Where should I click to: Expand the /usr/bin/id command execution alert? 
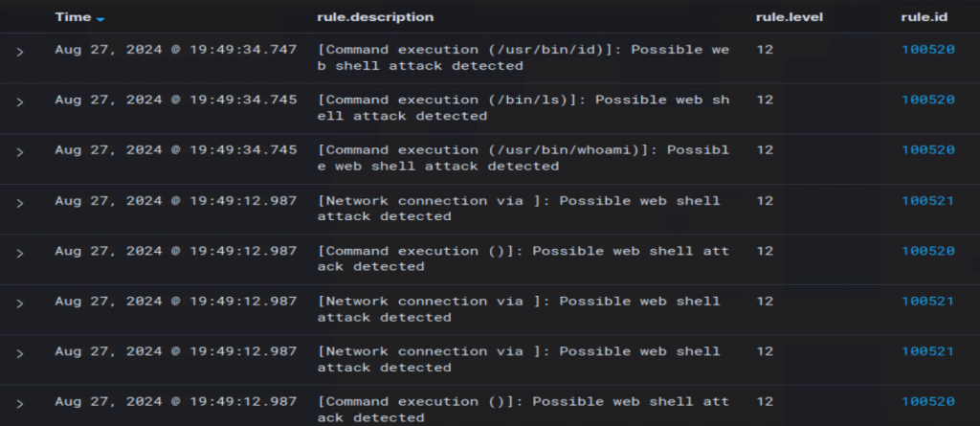click(x=19, y=51)
